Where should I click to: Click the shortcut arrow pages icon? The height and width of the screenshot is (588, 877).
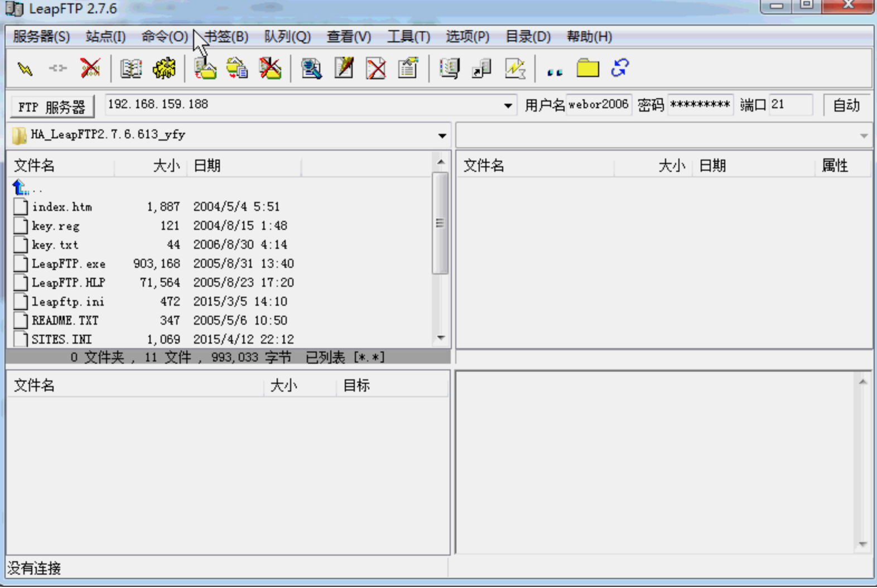pyautogui.click(x=481, y=69)
